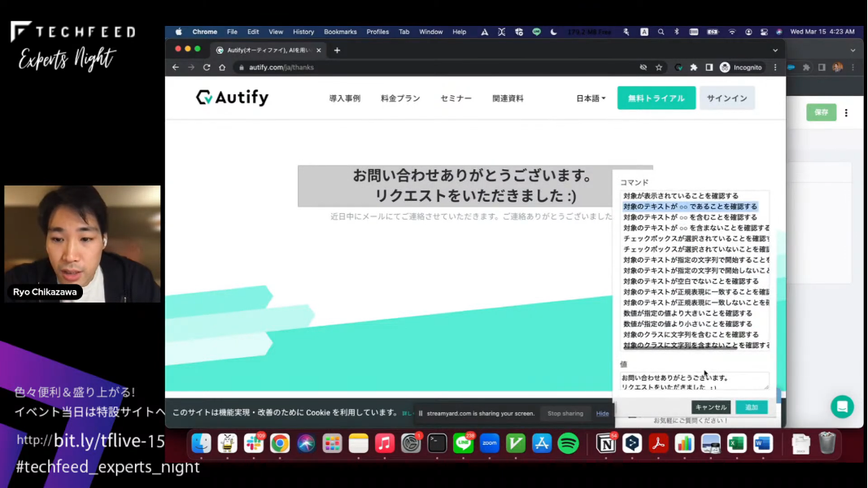
Task: Open the chat widget bubble icon
Action: coord(842,407)
